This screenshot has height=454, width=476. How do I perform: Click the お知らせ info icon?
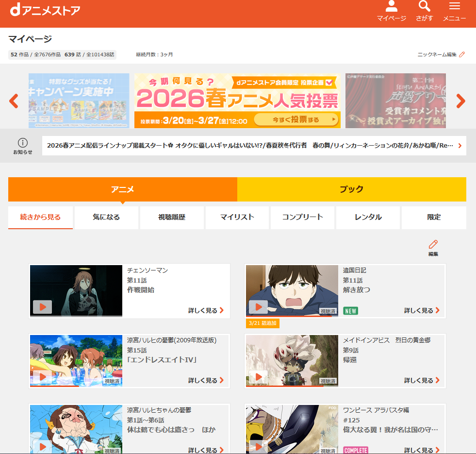pos(23,146)
